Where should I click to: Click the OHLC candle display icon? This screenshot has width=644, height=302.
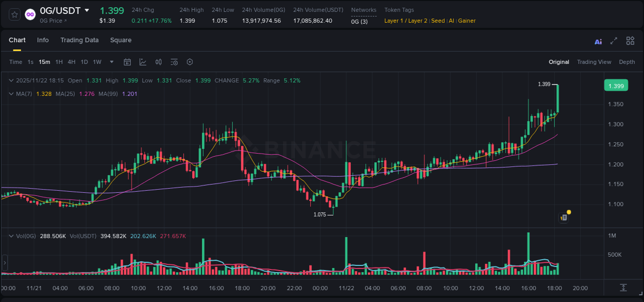(x=158, y=62)
